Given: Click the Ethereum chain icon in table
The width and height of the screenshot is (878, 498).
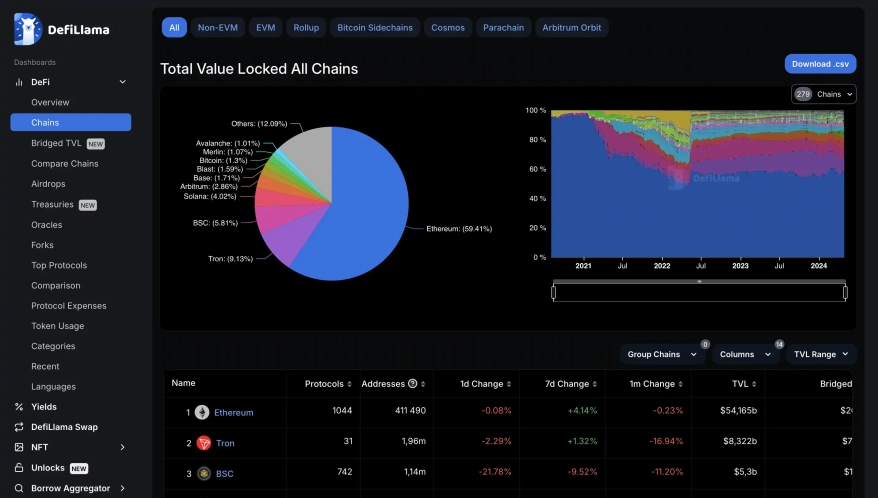Looking at the screenshot, I should pos(202,413).
